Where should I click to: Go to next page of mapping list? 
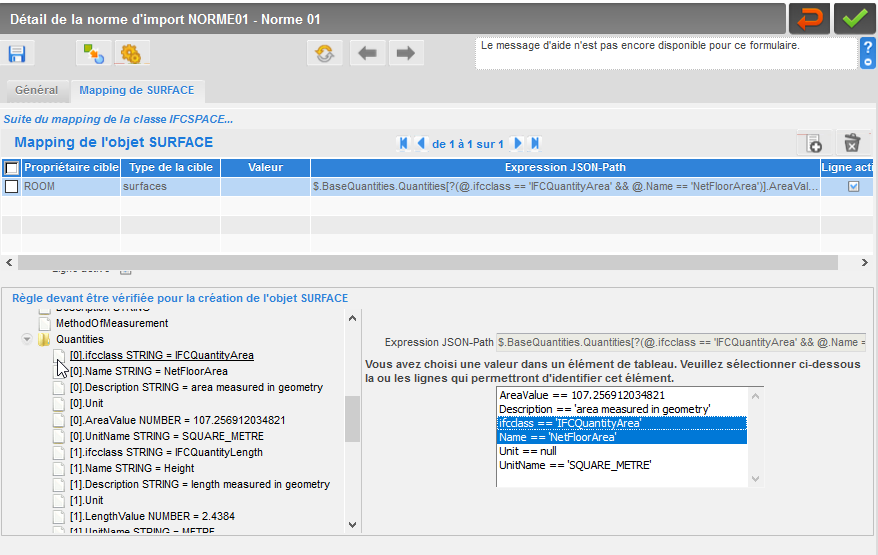coord(517,143)
